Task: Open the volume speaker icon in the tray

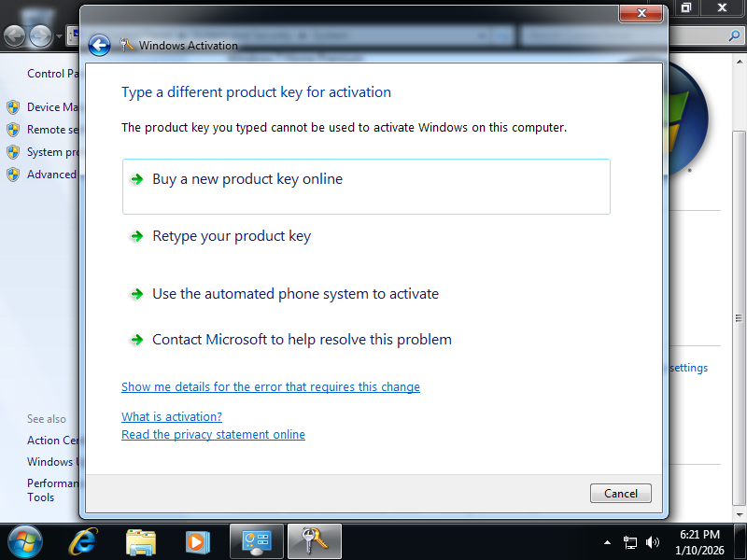Action: coord(652,542)
